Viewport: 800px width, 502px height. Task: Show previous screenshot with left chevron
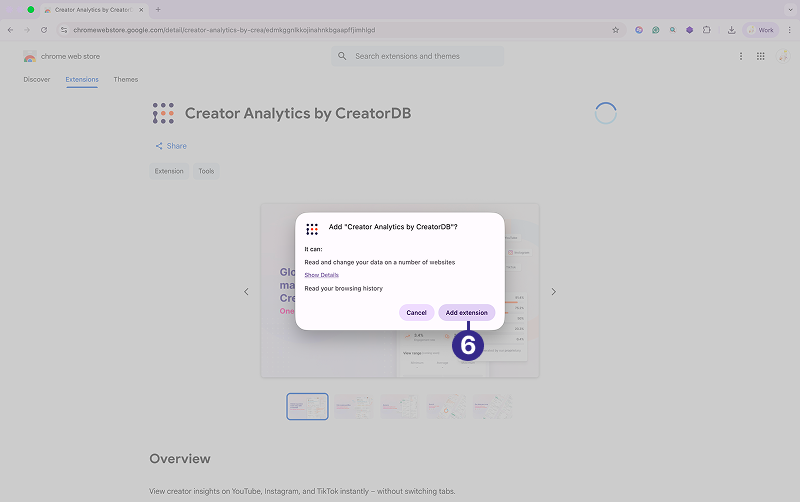pos(246,292)
